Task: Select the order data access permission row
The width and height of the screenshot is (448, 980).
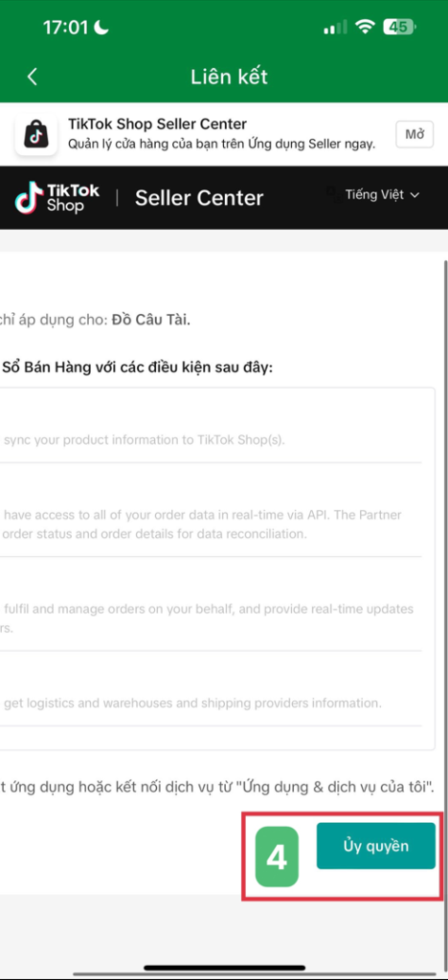Action: click(212, 511)
